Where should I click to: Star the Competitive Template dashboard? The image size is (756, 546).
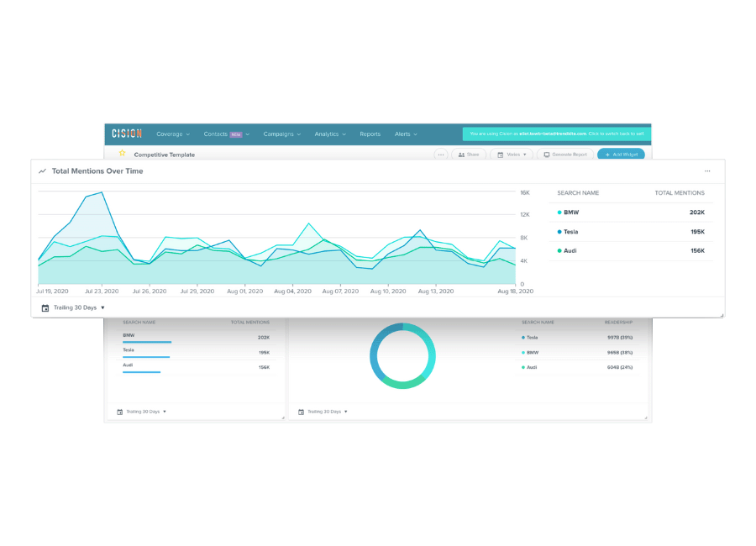pyautogui.click(x=122, y=154)
